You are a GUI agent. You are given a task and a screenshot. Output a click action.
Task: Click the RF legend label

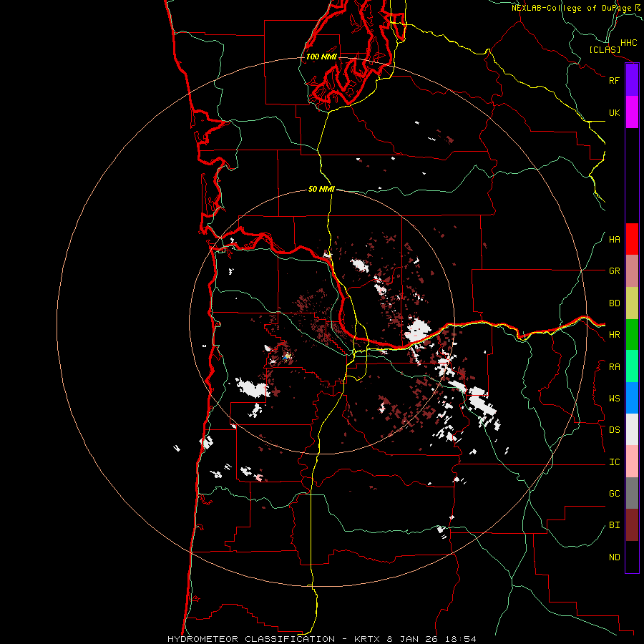click(614, 80)
